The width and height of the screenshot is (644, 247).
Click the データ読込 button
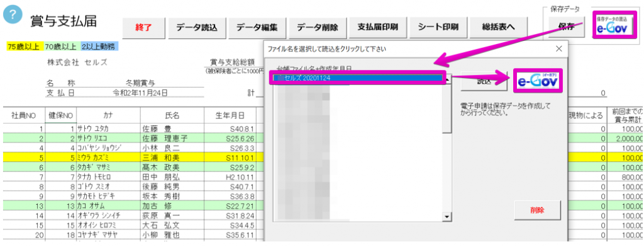click(196, 28)
